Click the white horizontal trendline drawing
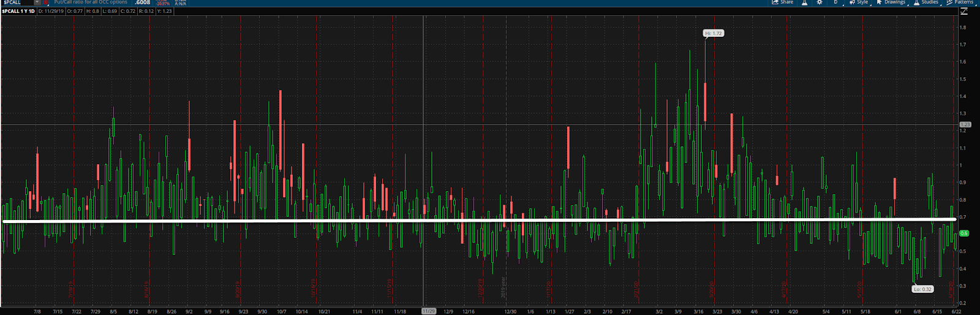The width and height of the screenshot is (980, 315). pyautogui.click(x=479, y=220)
